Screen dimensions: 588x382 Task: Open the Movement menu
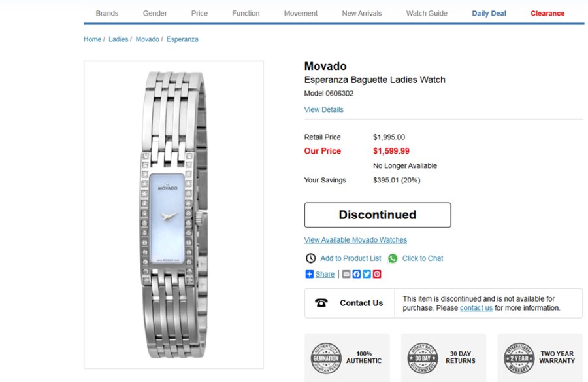tap(301, 13)
